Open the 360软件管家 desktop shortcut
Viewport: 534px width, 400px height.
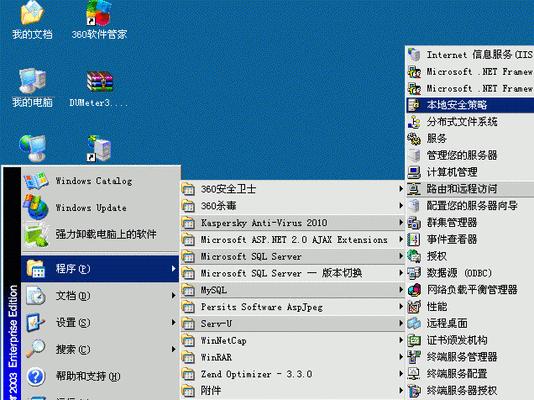pyautogui.click(x=99, y=19)
